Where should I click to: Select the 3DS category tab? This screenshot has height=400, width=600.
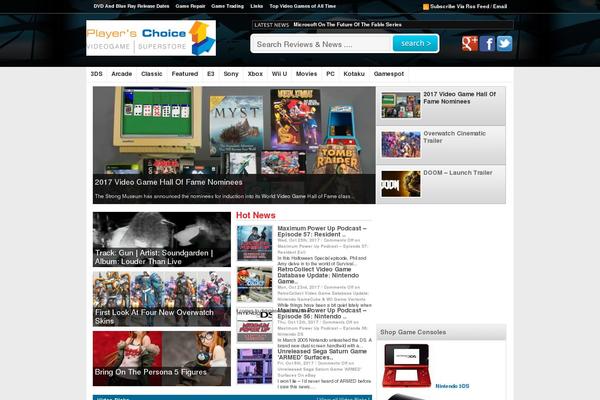click(96, 74)
